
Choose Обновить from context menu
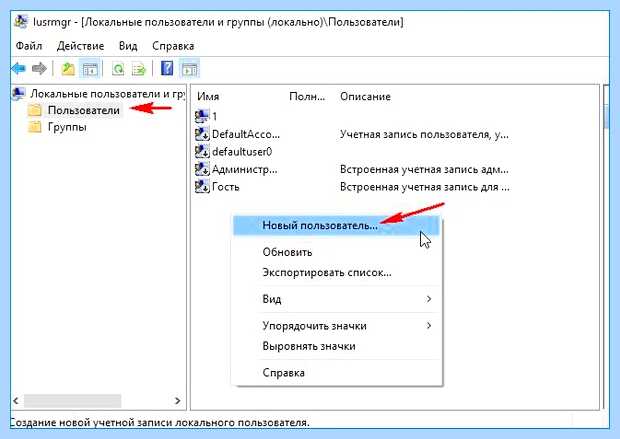336,252
